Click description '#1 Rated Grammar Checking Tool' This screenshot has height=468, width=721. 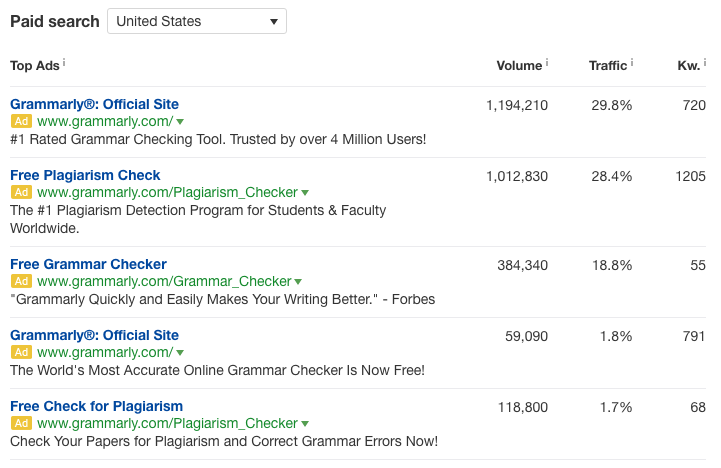point(218,139)
